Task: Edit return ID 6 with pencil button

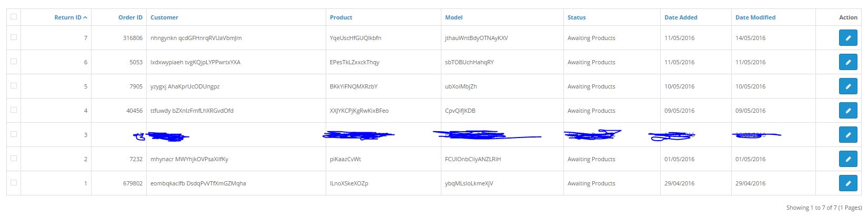Action: pos(848,62)
